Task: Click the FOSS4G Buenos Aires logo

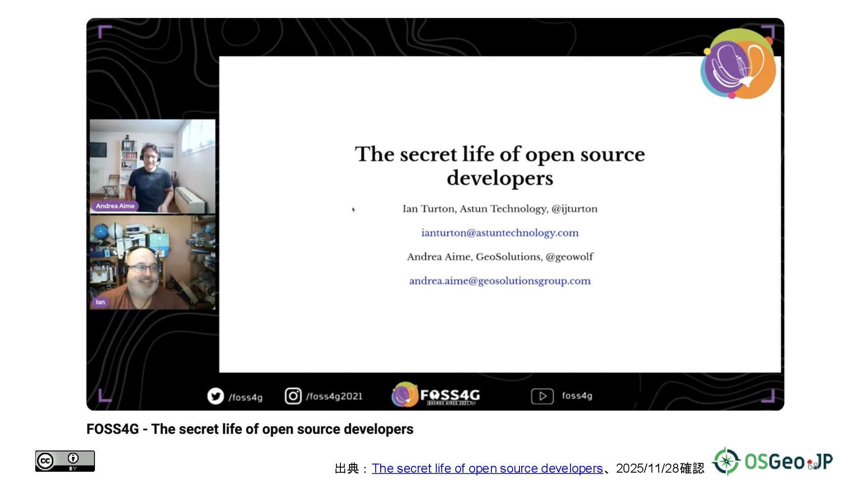Action: [436, 395]
